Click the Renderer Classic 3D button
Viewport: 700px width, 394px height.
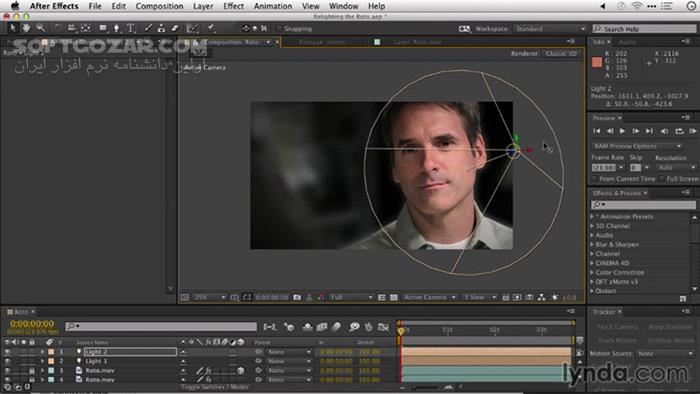pos(561,53)
